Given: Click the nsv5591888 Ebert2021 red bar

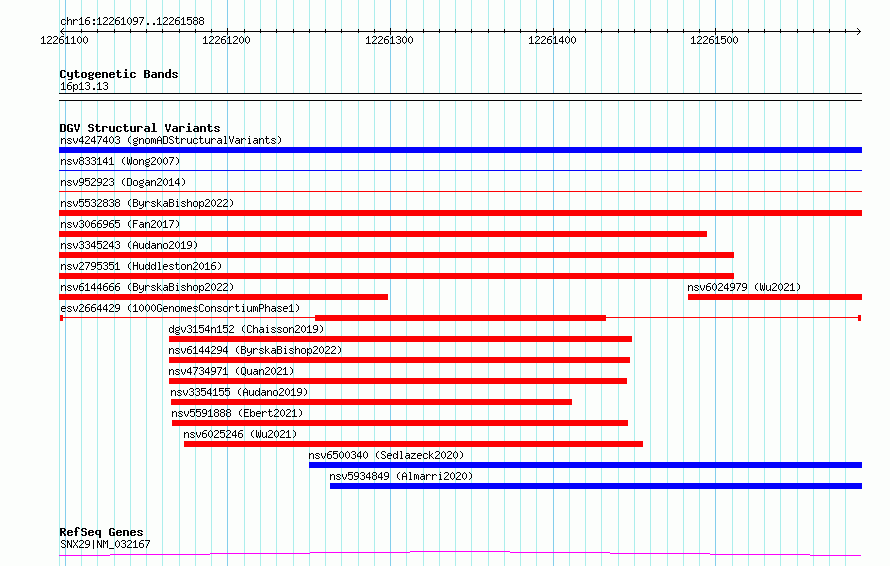Looking at the screenshot, I should coord(400,423).
